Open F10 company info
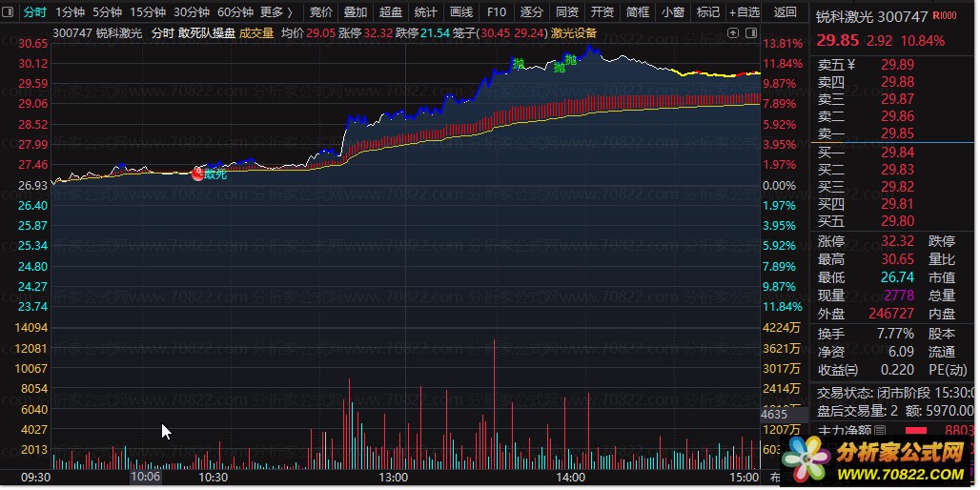 pyautogui.click(x=497, y=11)
